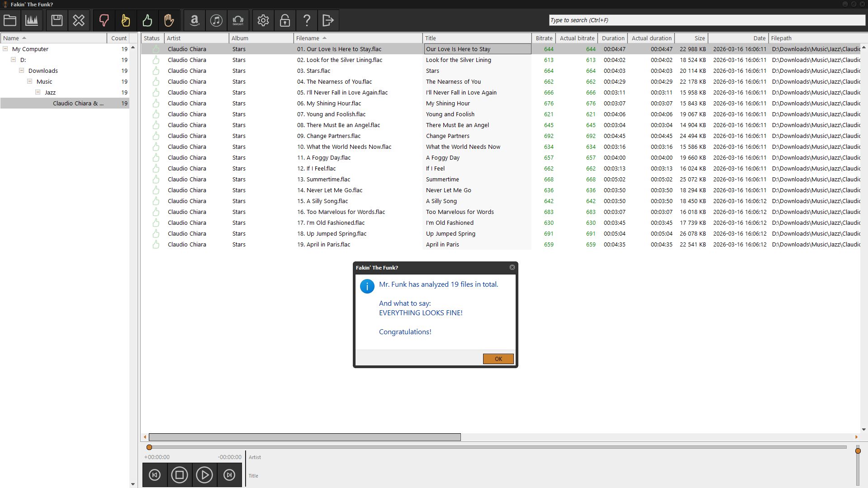Screen dimensions: 868x488
Task: Click the padlock license icon
Action: [x=285, y=20]
